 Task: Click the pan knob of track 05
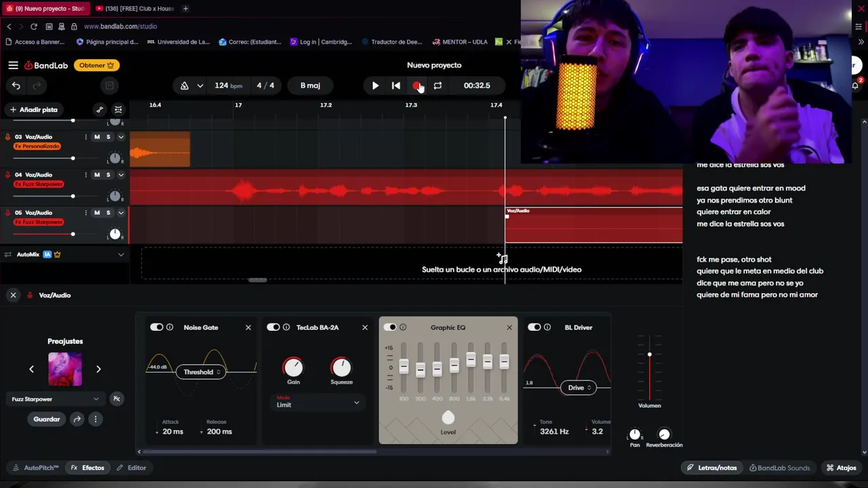click(115, 234)
